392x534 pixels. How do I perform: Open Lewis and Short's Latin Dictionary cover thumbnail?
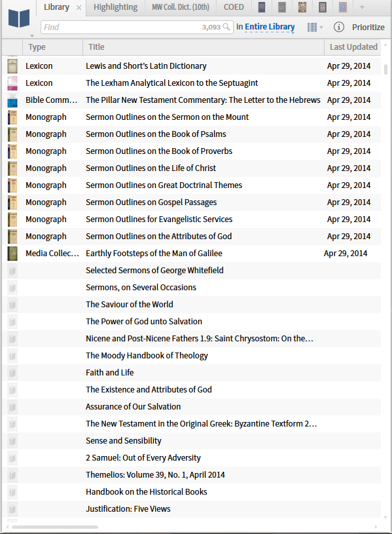pyautogui.click(x=11, y=66)
